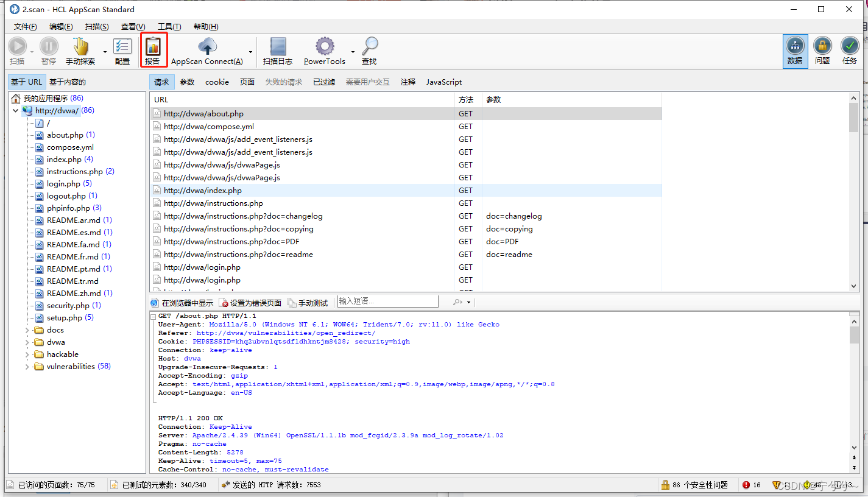Select the 基于 URL tab
The width and height of the screenshot is (868, 497).
click(27, 82)
